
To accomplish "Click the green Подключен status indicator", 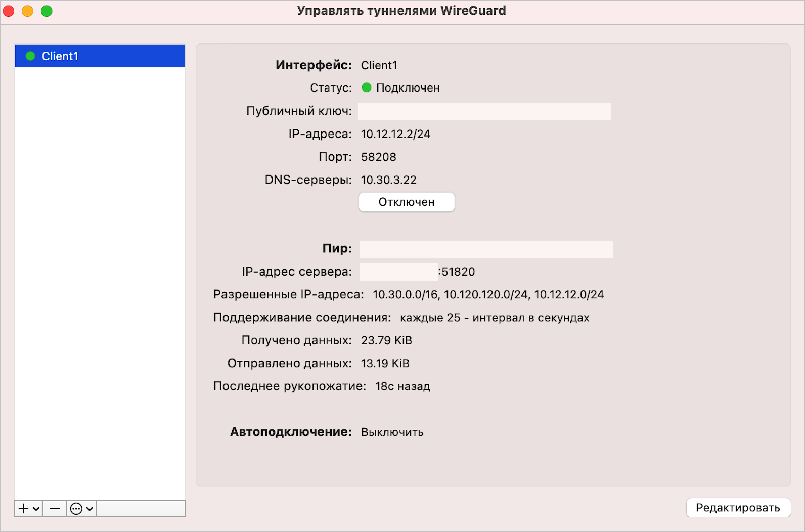I will tap(367, 87).
